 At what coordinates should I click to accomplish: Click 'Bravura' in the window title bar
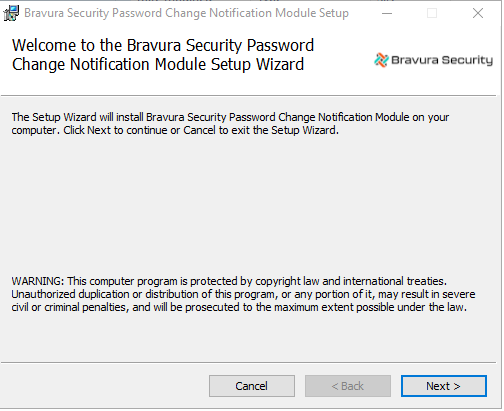[44, 13]
